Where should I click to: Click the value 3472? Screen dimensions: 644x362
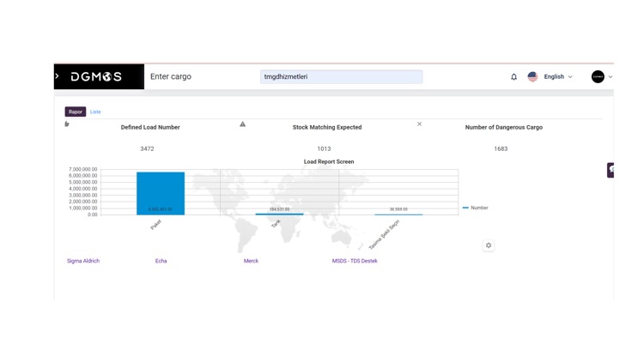[x=147, y=148]
